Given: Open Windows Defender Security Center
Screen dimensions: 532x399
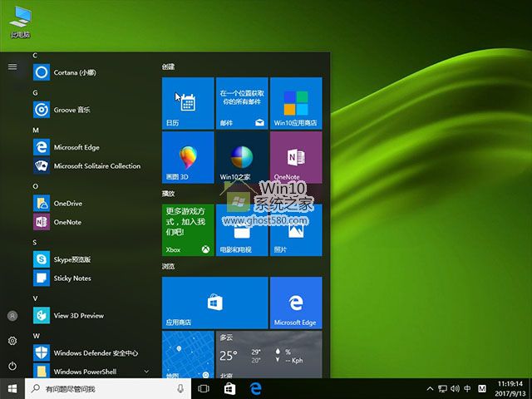Looking at the screenshot, I should (x=91, y=352).
